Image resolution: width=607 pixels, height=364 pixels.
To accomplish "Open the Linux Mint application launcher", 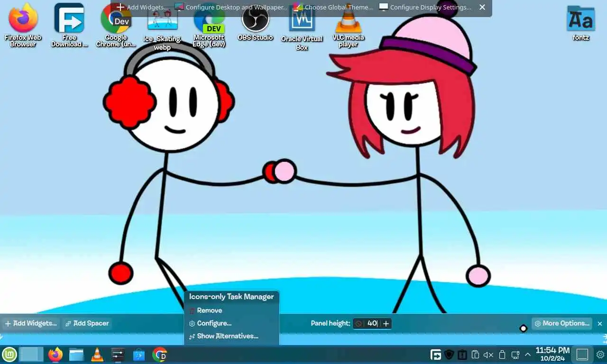I will (x=9, y=355).
